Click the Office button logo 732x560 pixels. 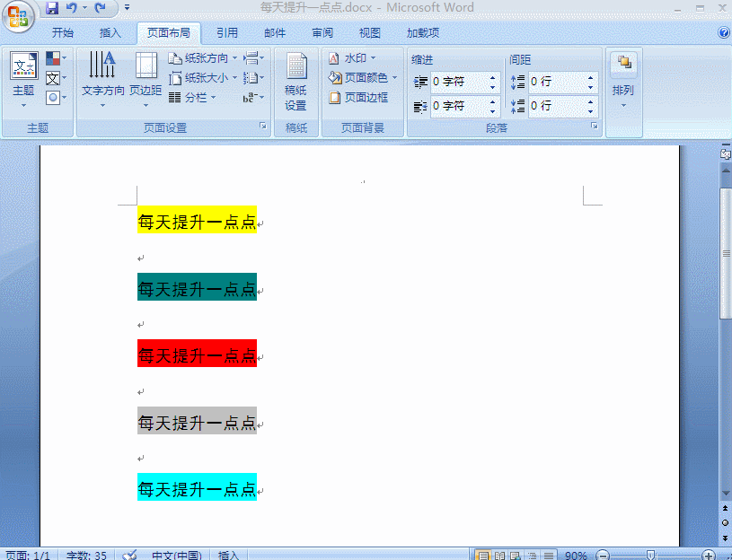(18, 16)
